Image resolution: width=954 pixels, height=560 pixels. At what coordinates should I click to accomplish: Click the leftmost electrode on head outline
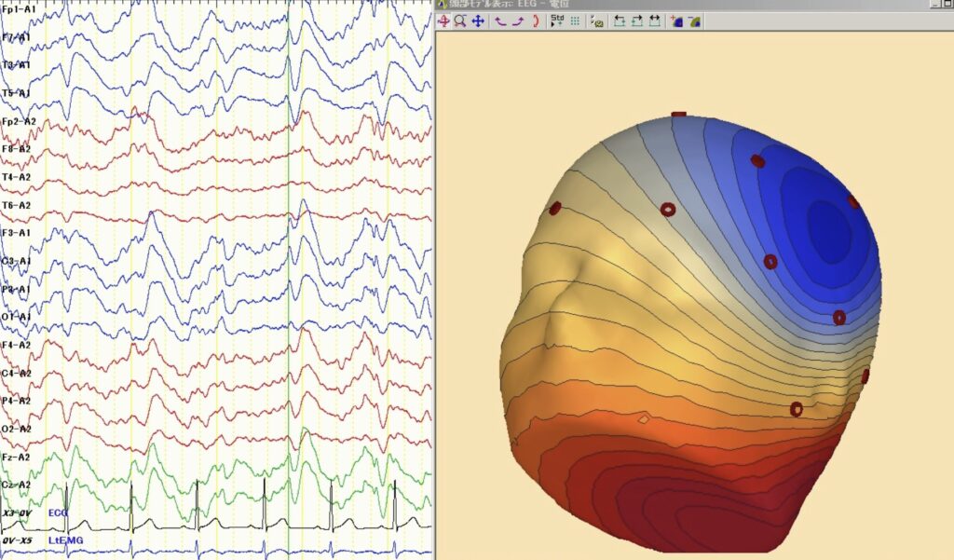coord(555,209)
